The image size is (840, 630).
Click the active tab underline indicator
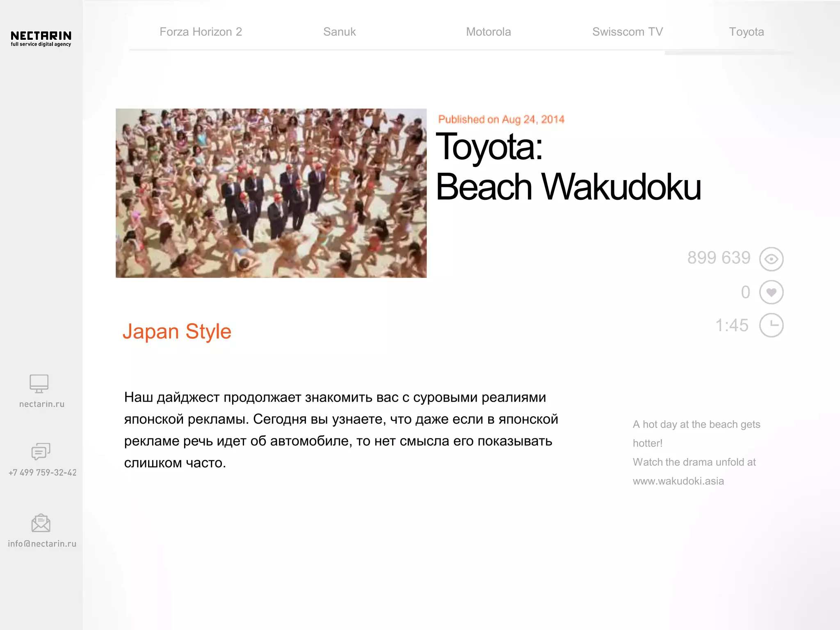(x=729, y=53)
